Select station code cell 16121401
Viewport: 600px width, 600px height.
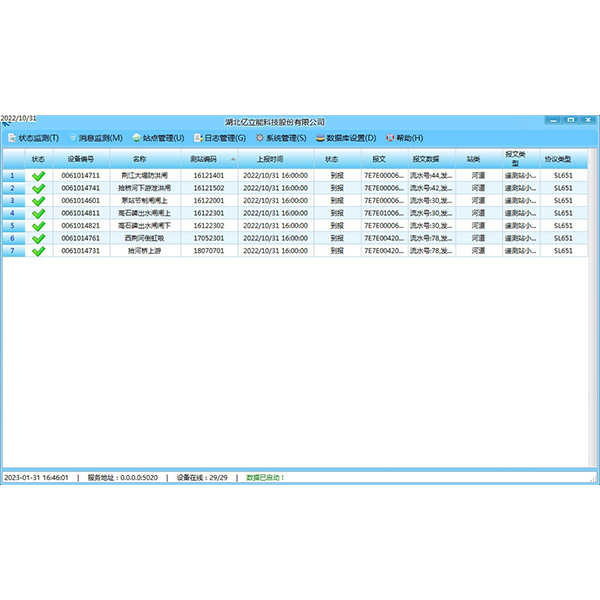(x=209, y=176)
